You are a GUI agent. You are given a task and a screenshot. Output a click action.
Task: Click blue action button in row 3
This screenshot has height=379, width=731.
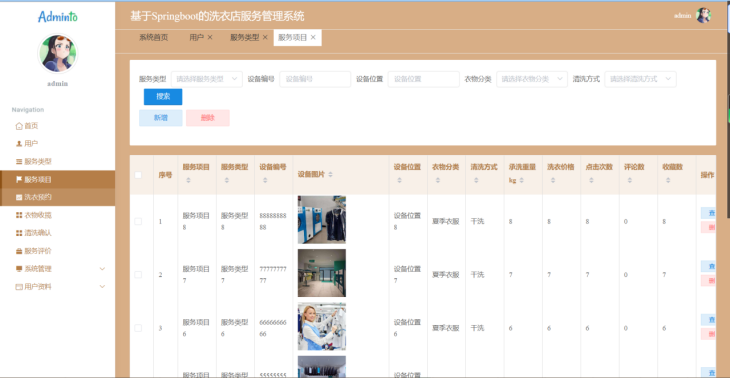tap(709, 319)
